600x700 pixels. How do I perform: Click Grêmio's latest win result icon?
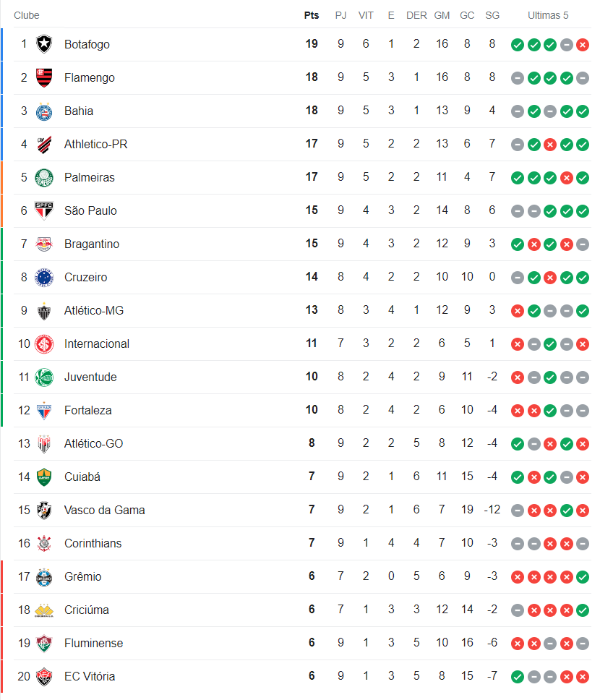click(583, 576)
